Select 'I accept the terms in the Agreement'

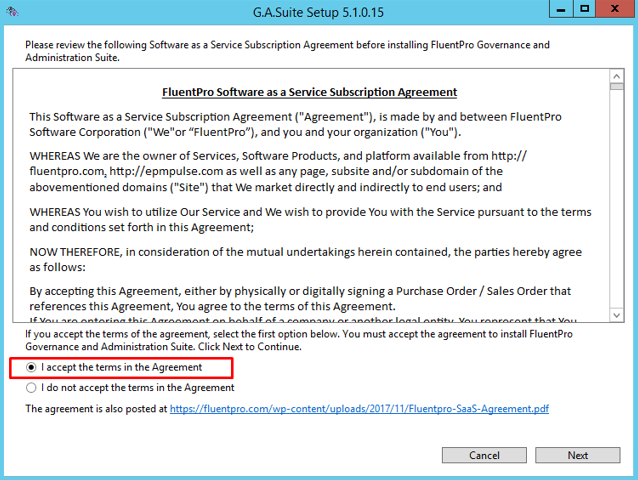(114, 367)
